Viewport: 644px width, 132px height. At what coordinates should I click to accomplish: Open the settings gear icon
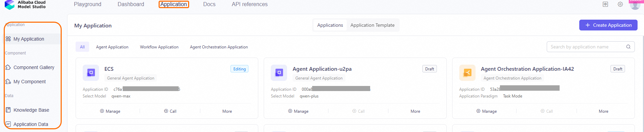(x=620, y=4)
